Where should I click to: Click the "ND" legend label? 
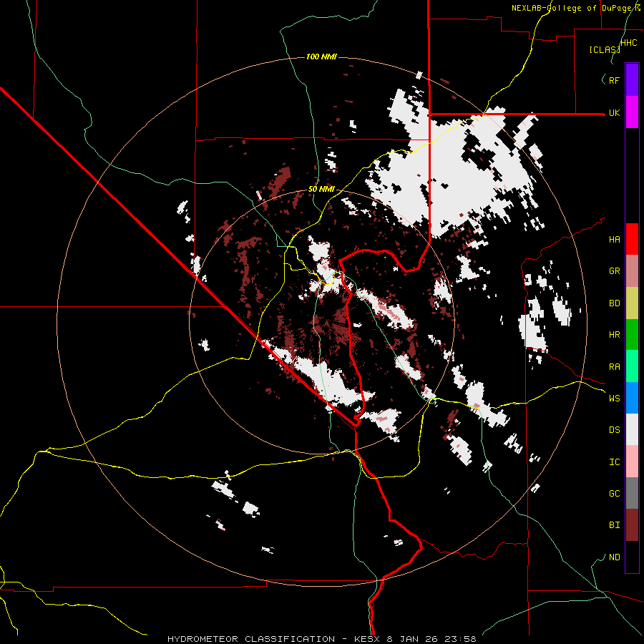(614, 557)
